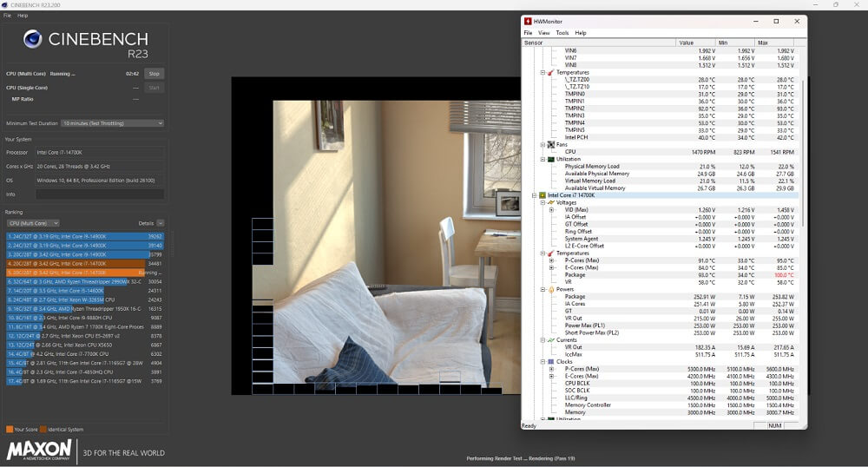Click the Maxon logo at bottom left
The width and height of the screenshot is (868, 467).
(x=39, y=450)
